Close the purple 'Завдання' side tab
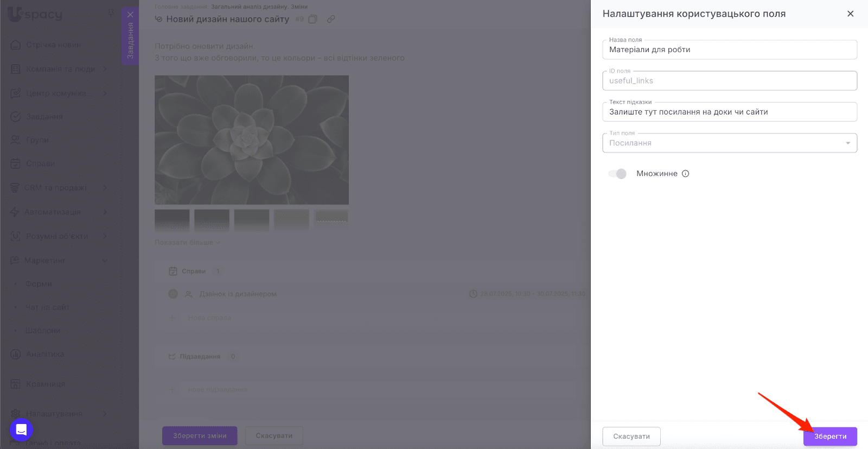The image size is (868, 449). pyautogui.click(x=130, y=15)
